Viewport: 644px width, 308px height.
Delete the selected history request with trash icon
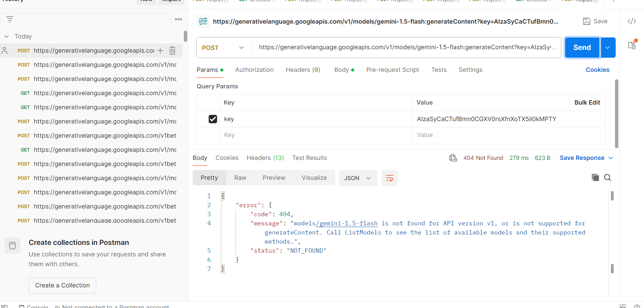click(172, 51)
